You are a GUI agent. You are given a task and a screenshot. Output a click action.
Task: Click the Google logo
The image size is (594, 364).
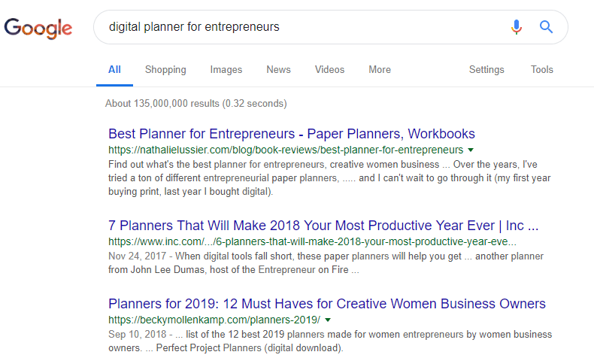pyautogui.click(x=38, y=29)
